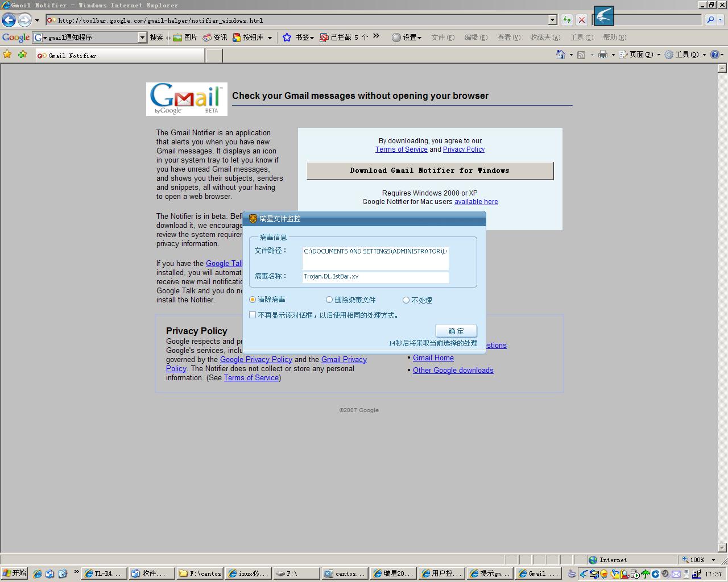Click the address bar URL field

click(297, 20)
